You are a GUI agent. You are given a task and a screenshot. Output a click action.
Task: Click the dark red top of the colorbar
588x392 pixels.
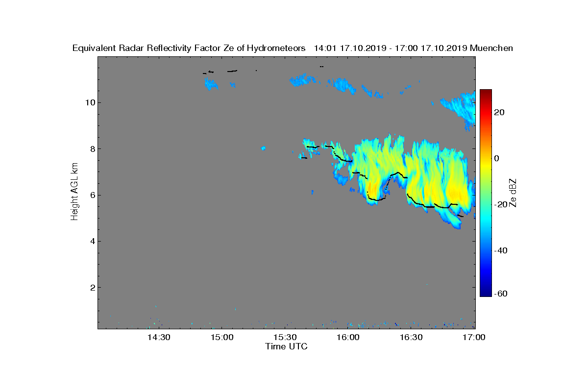pos(486,93)
